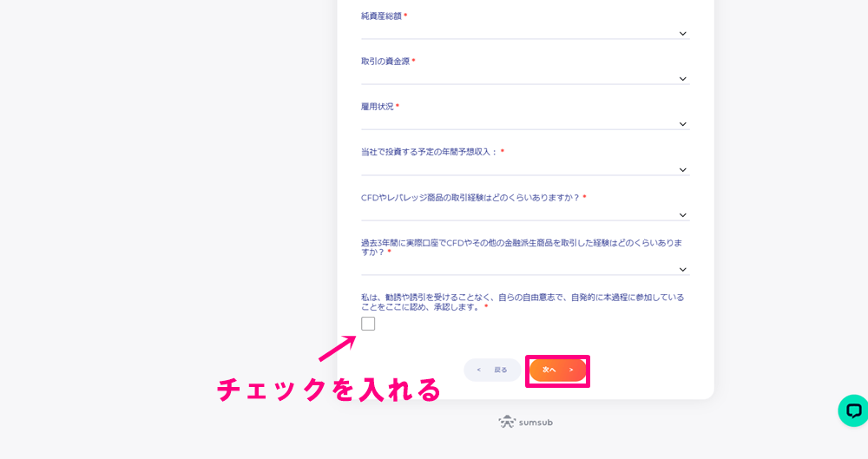Open CFDやレバレッジ商品の取引経験 dropdown
This screenshot has height=459, width=868.
click(x=525, y=214)
